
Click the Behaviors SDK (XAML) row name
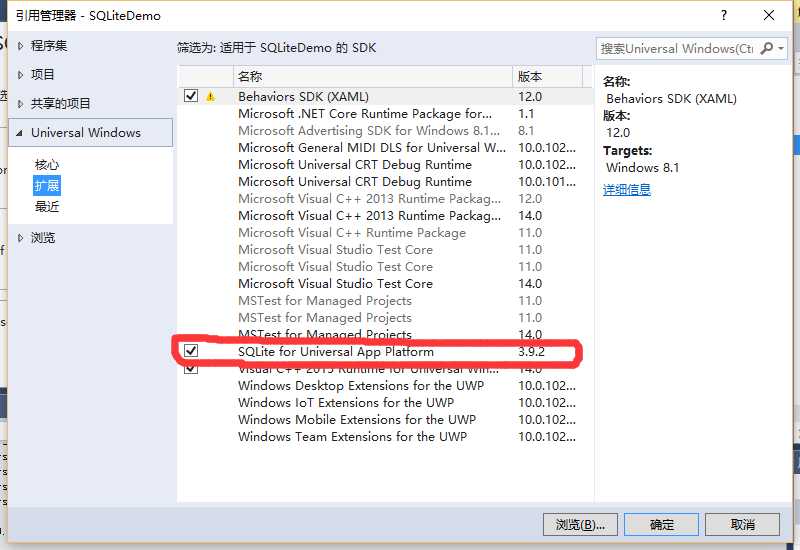tap(303, 96)
